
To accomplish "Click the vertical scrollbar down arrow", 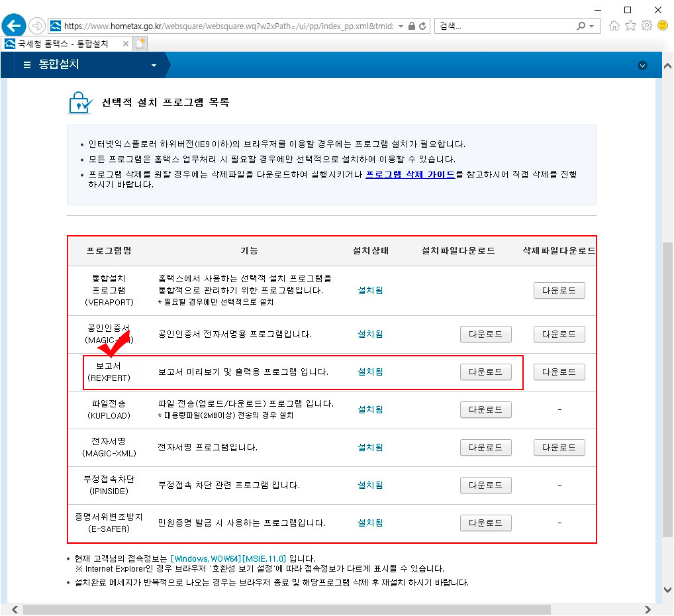I will [668, 590].
